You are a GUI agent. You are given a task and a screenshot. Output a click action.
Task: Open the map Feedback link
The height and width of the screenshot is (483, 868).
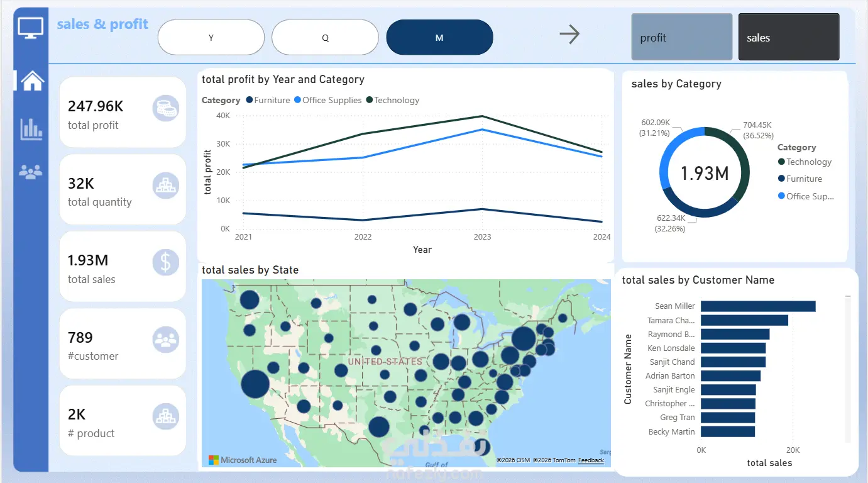click(591, 460)
